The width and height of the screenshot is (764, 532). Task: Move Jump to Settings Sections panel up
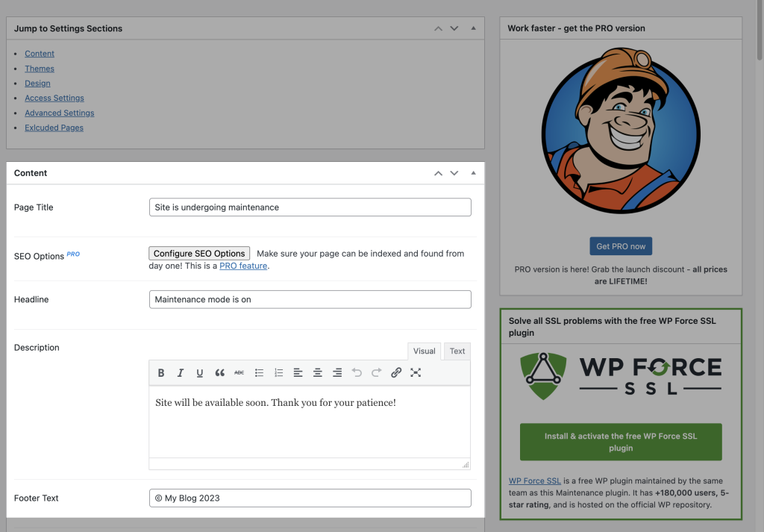click(x=439, y=28)
